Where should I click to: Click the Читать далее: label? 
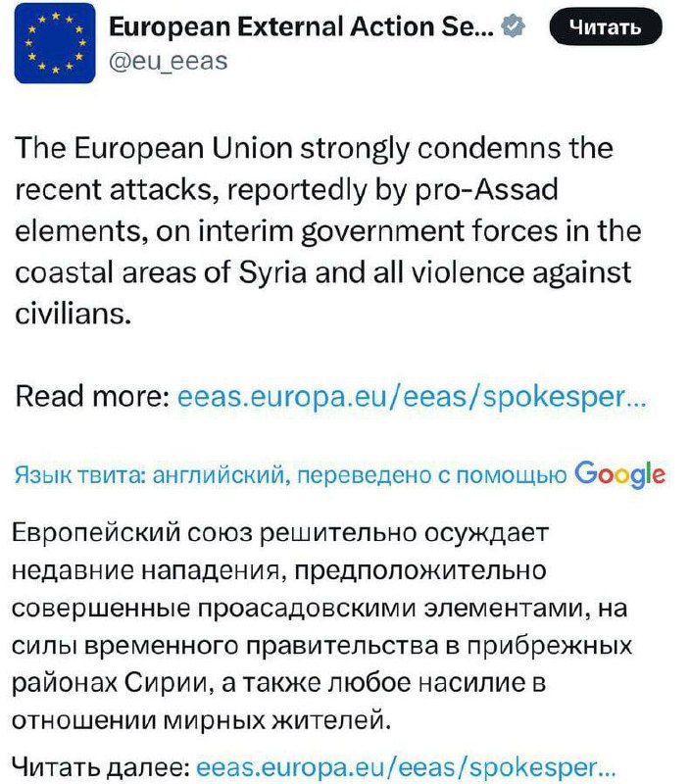[102, 765]
